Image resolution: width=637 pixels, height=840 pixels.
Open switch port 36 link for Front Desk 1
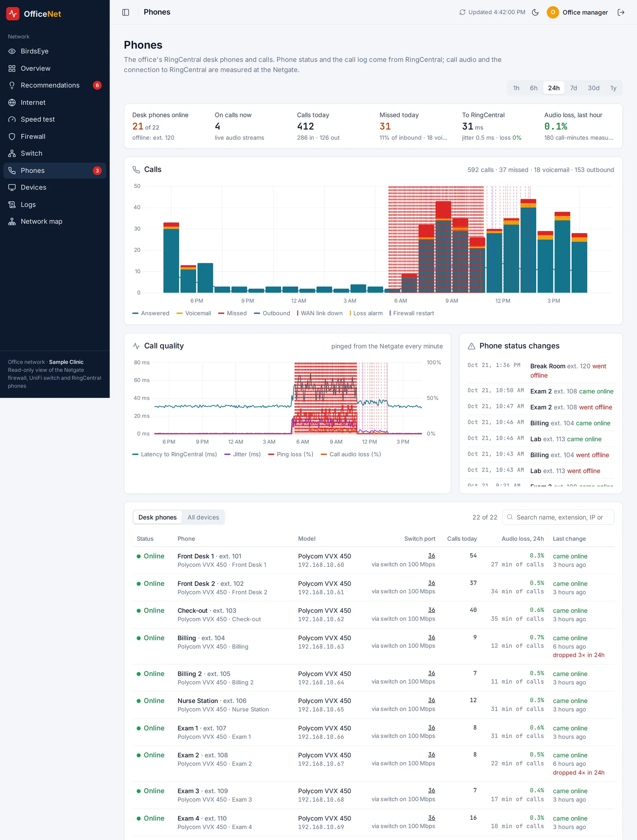click(432, 555)
